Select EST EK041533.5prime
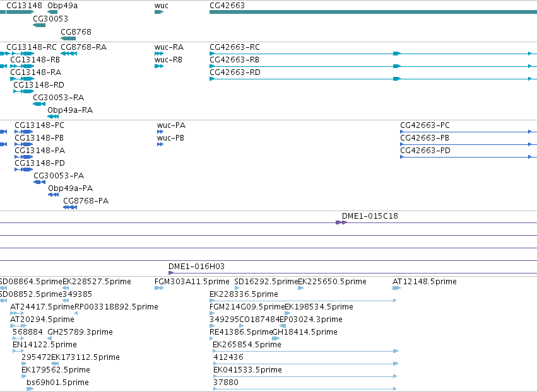This screenshot has width=537, height=392. pyautogui.click(x=247, y=370)
